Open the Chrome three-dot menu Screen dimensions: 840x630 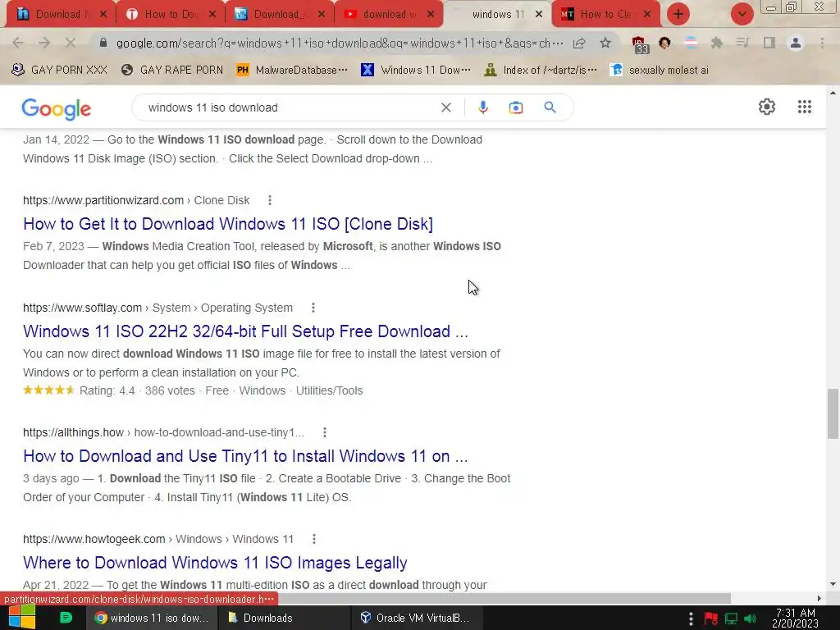[x=822, y=43]
